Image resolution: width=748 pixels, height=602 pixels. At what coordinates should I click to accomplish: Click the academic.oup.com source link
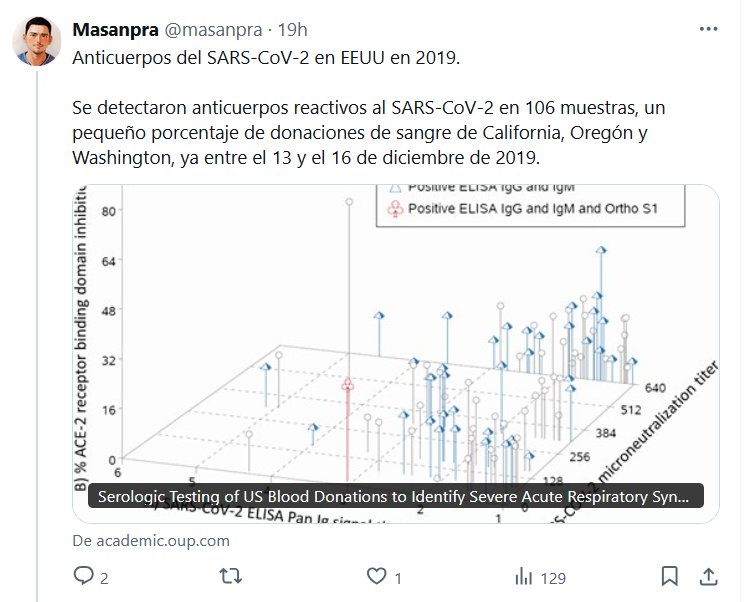click(x=151, y=540)
